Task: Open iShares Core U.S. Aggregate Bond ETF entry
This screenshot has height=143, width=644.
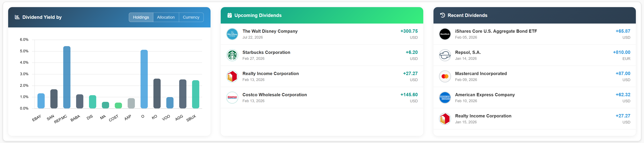Action: (x=496, y=31)
